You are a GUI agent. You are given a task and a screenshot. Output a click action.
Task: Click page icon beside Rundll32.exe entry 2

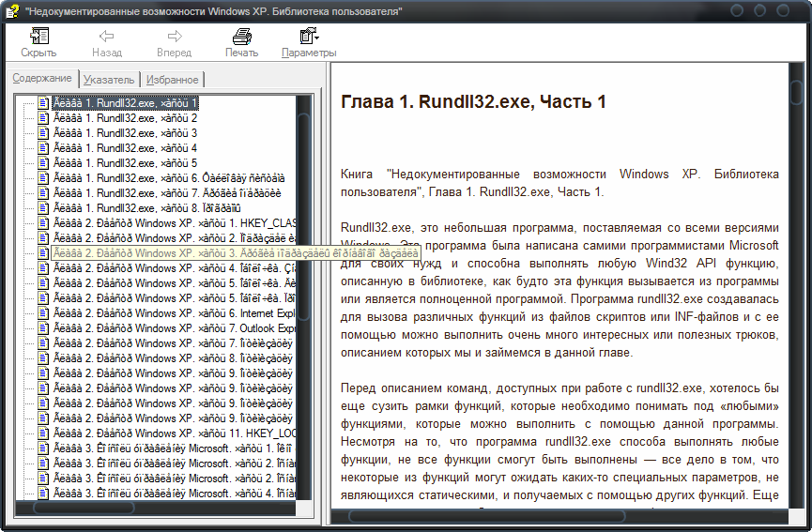[43, 118]
